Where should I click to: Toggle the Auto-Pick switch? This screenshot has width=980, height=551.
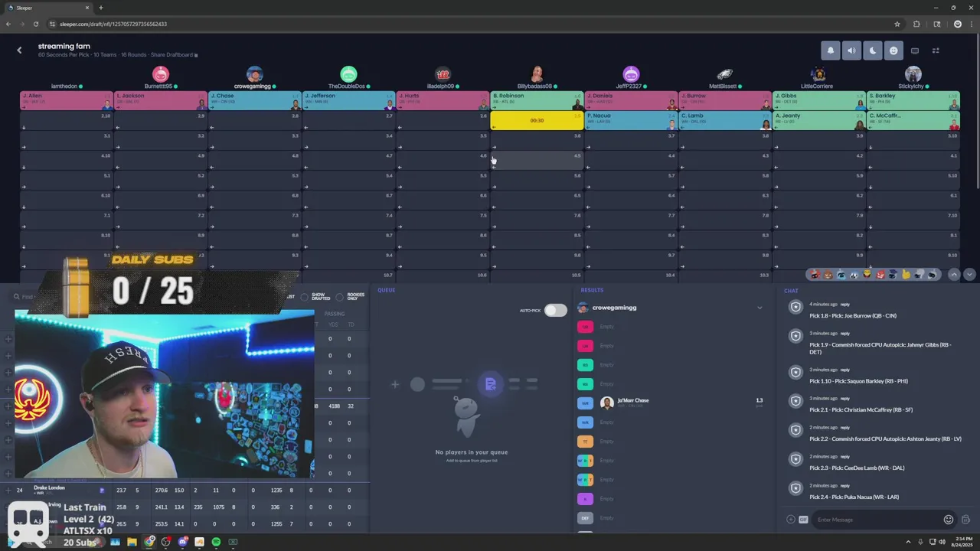[x=556, y=310]
